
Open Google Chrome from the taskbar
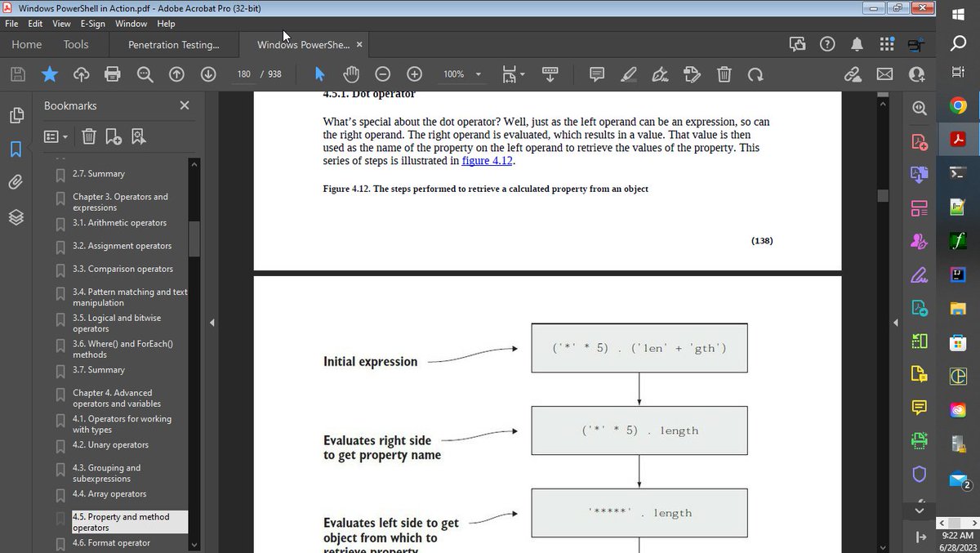click(959, 106)
